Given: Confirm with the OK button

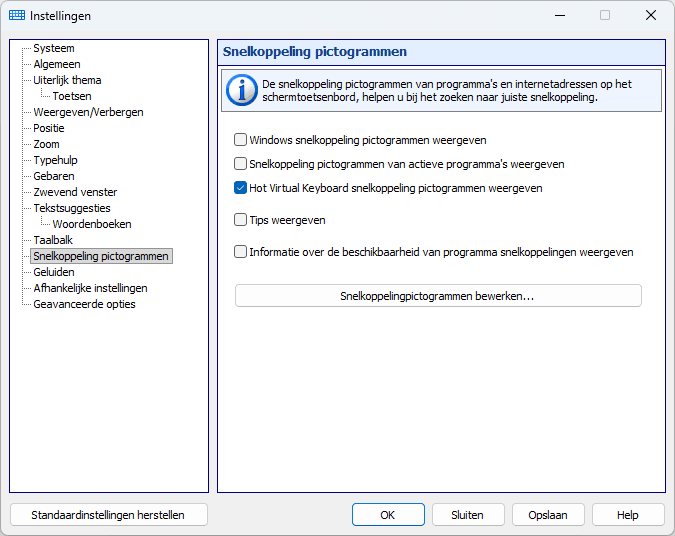Looking at the screenshot, I should point(388,515).
